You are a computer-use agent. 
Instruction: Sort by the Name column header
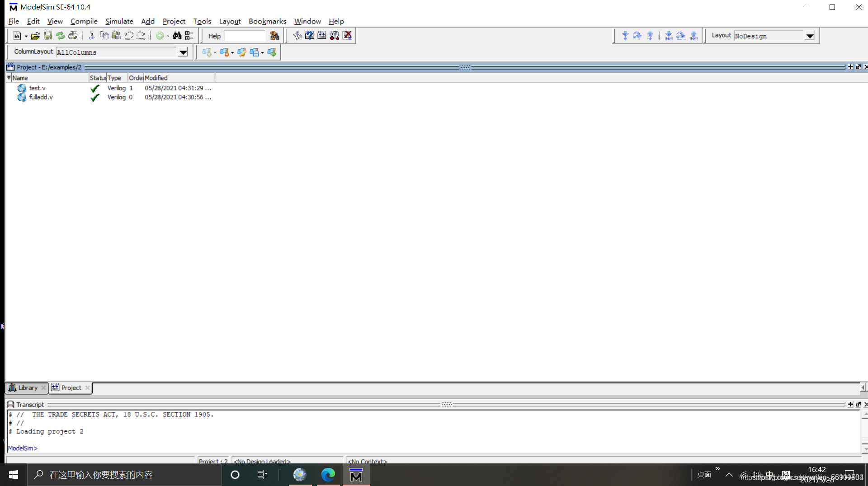click(x=50, y=78)
